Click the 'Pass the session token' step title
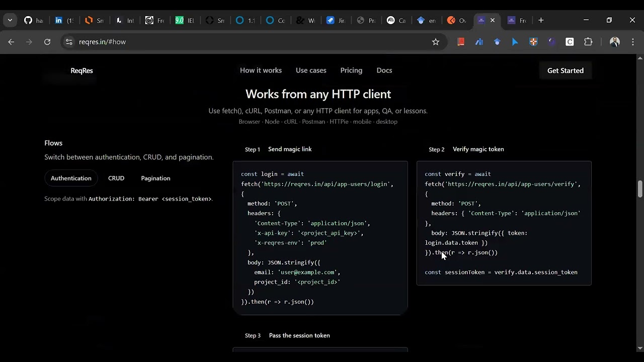 point(299,335)
